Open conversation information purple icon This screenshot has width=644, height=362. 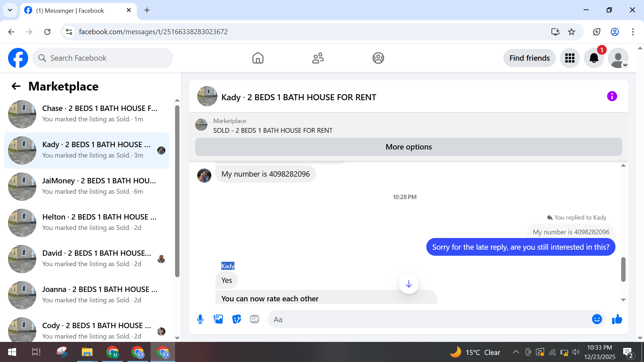point(612,97)
